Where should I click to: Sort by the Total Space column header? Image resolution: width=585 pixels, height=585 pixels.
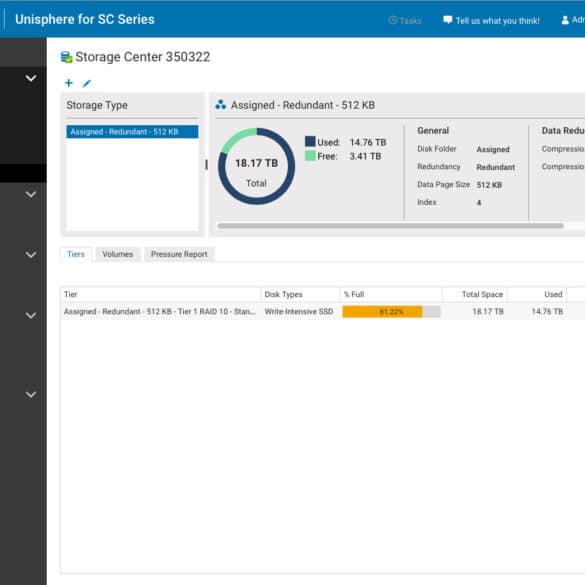pos(475,294)
